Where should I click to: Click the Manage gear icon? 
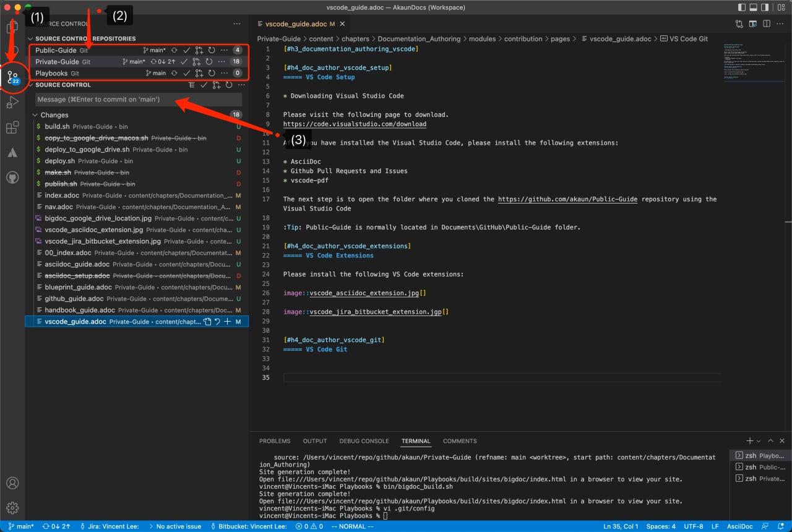tap(12, 508)
